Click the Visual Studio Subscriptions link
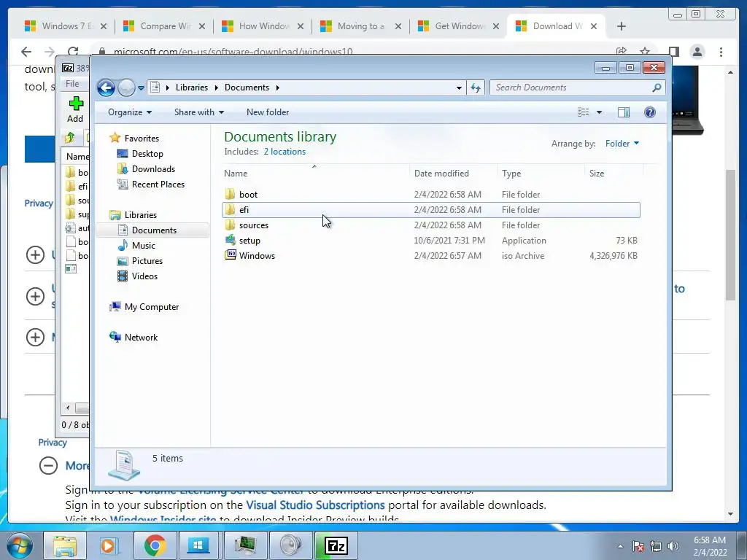Image resolution: width=747 pixels, height=560 pixels. click(x=315, y=505)
